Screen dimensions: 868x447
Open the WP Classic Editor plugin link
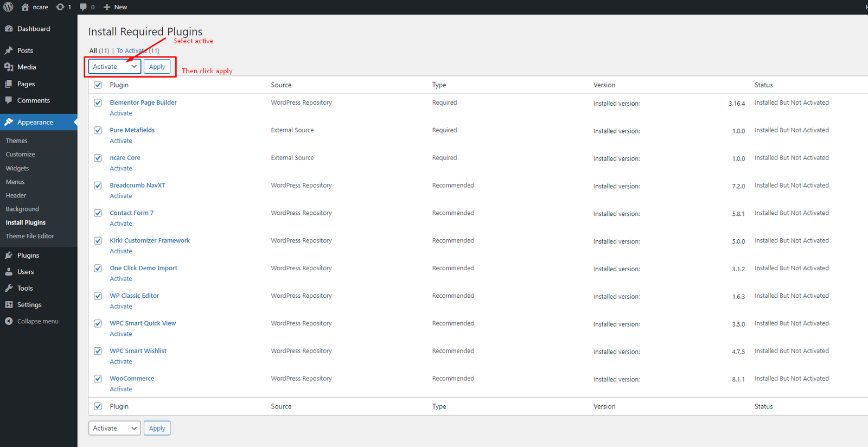(x=134, y=296)
